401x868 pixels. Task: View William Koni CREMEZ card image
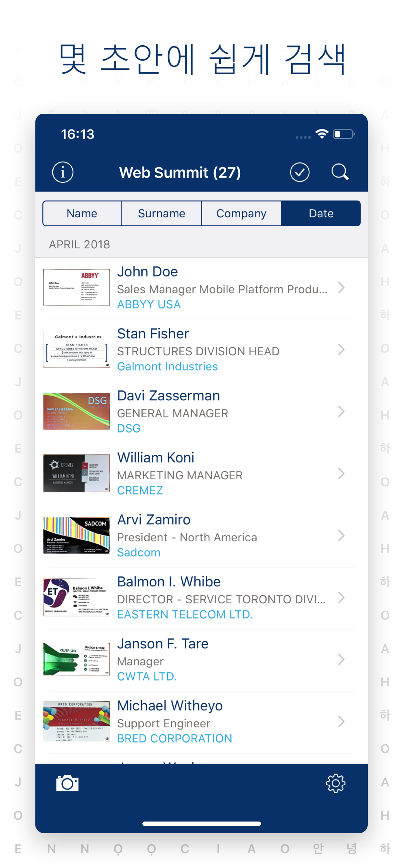tap(77, 473)
